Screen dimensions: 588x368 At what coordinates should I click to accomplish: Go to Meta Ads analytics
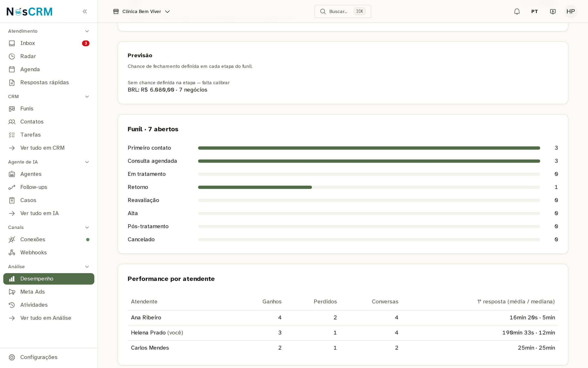tap(49, 292)
